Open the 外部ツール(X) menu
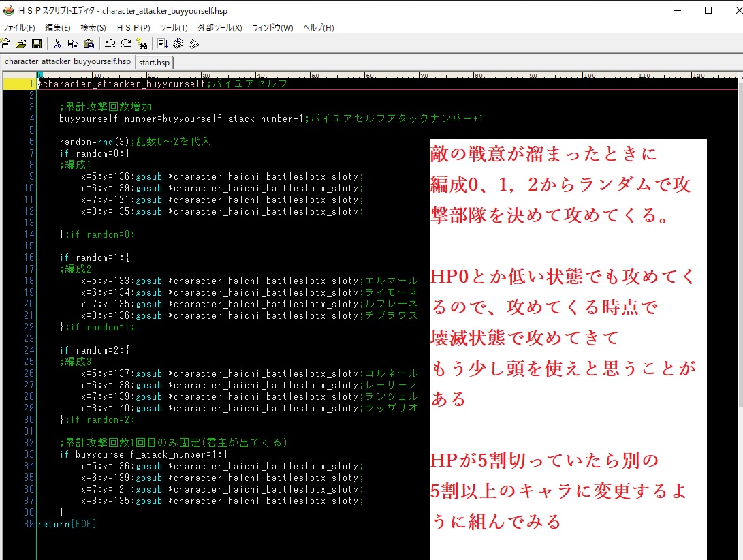The width and height of the screenshot is (743, 560). (220, 27)
